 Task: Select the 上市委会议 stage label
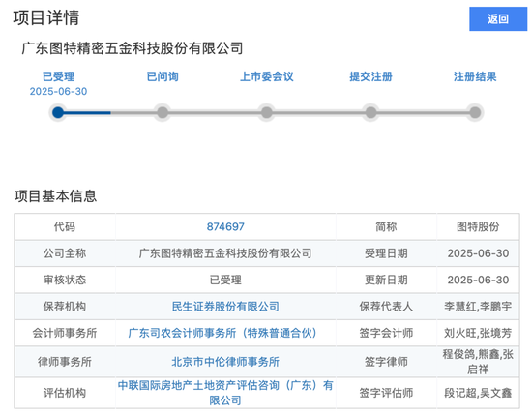click(267, 76)
